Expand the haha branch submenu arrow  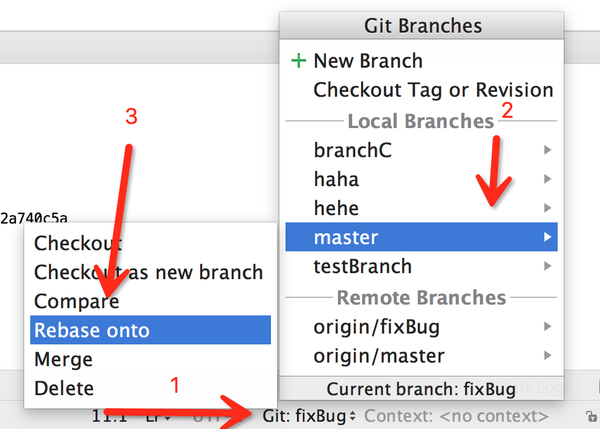547,179
